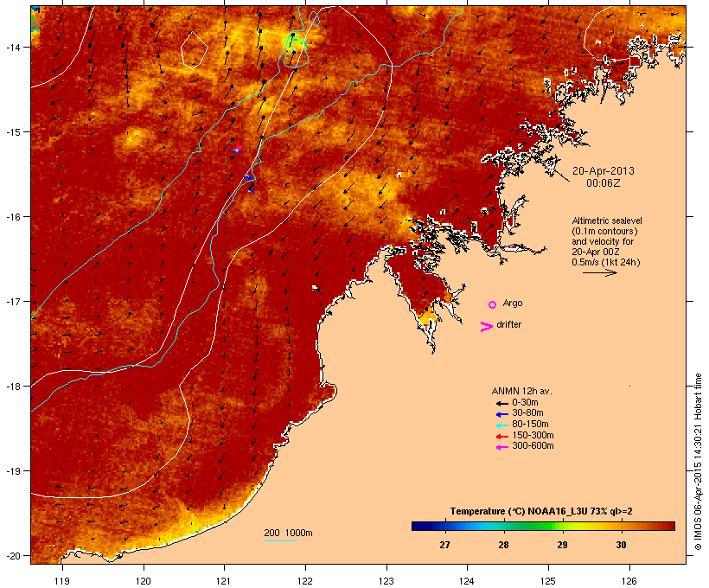Click the dark blue end of the colorbar

pyautogui.click(x=417, y=526)
